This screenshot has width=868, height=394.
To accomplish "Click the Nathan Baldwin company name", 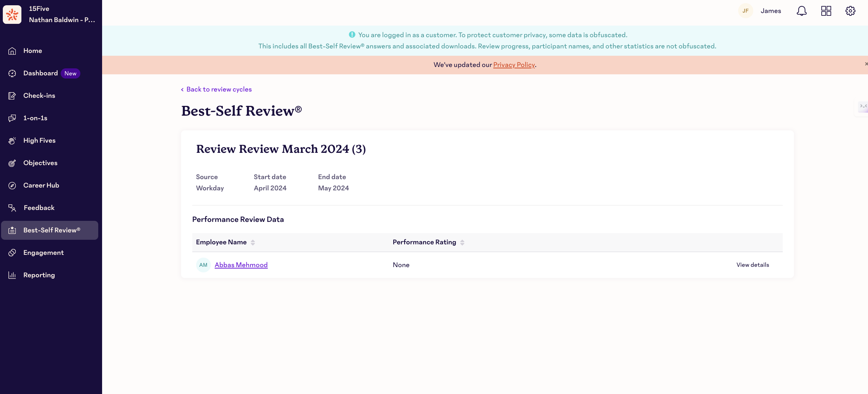I will click(x=62, y=20).
